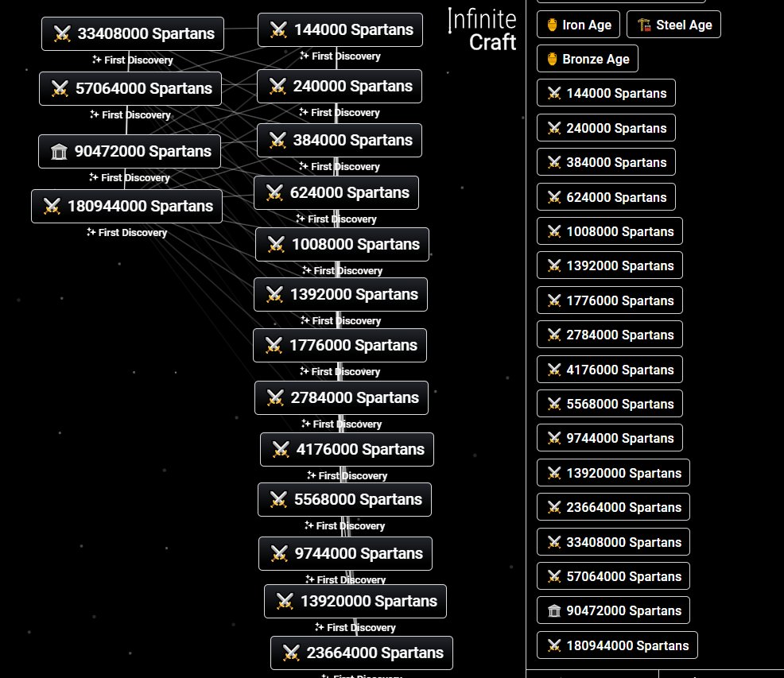Click crossed swords icon on canvas 33408000 Spartans
Viewport: 784px width, 678px height.
click(x=62, y=33)
